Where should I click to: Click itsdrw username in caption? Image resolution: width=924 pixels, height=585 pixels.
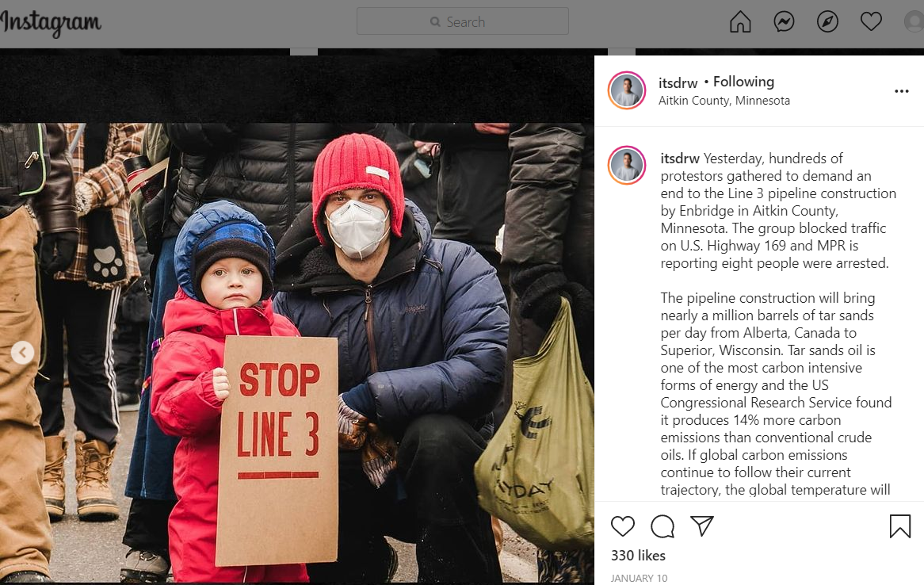[680, 159]
